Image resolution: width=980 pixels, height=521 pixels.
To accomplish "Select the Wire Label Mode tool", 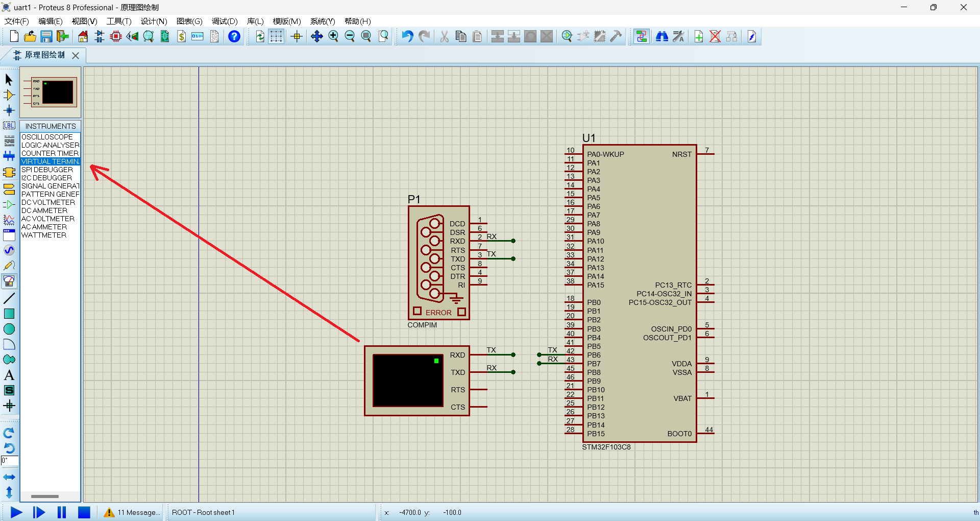I will (x=9, y=126).
